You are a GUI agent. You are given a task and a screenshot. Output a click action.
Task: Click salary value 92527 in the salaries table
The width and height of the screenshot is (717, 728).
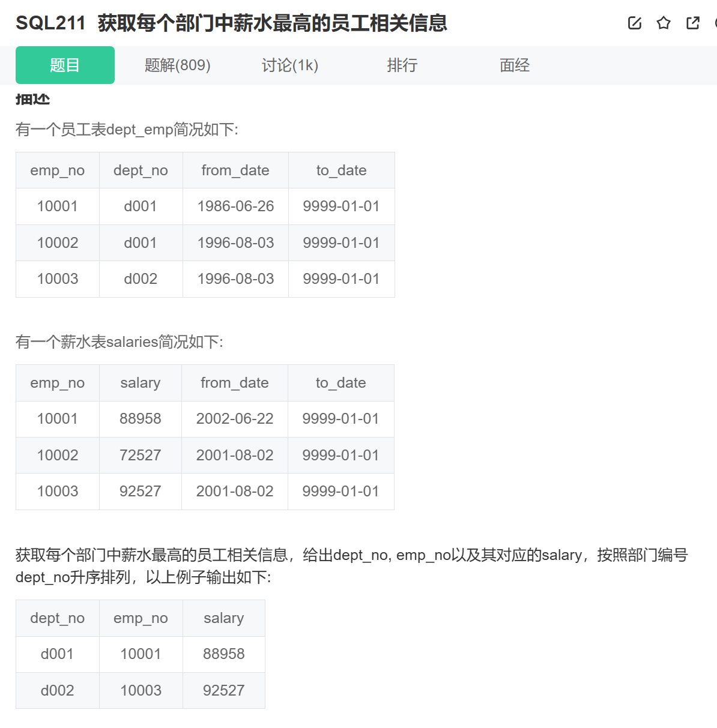[140, 492]
